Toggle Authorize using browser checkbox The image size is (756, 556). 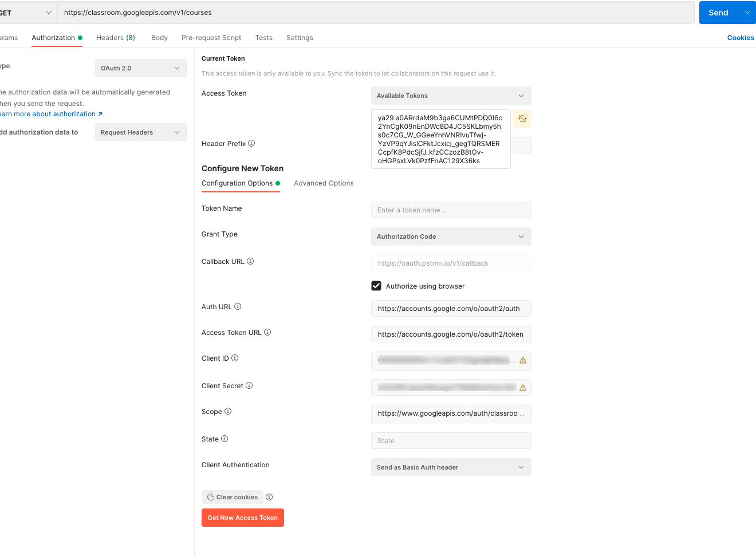376,286
